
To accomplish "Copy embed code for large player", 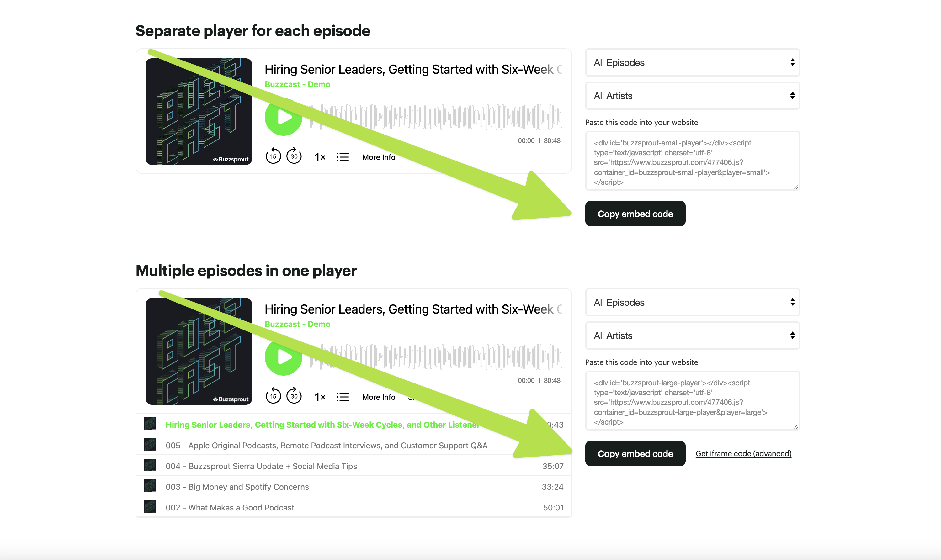I will click(635, 453).
